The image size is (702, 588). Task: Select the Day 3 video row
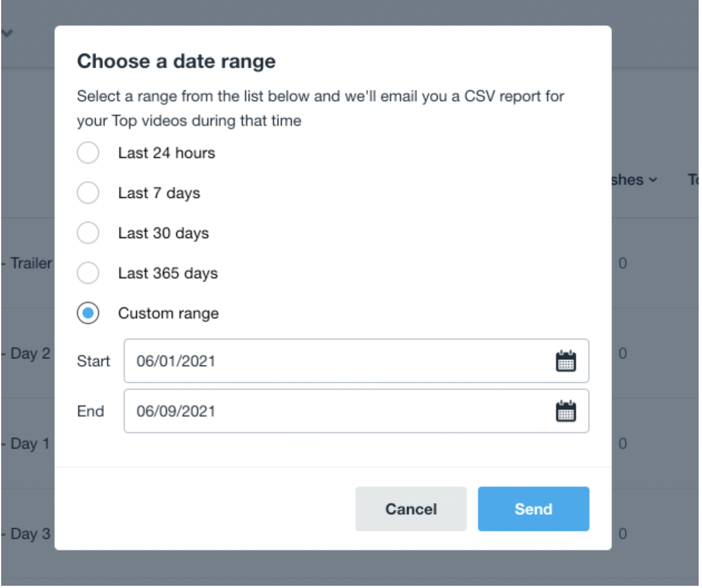30,534
